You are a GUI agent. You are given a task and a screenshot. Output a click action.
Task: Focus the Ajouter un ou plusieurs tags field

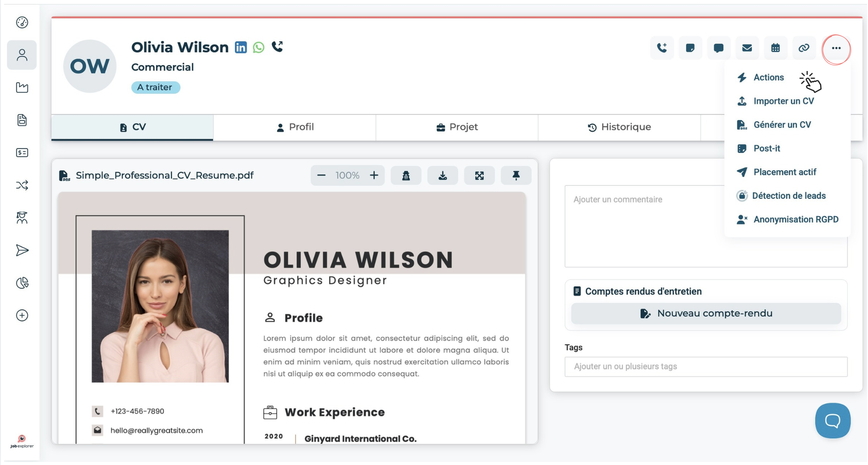706,366
